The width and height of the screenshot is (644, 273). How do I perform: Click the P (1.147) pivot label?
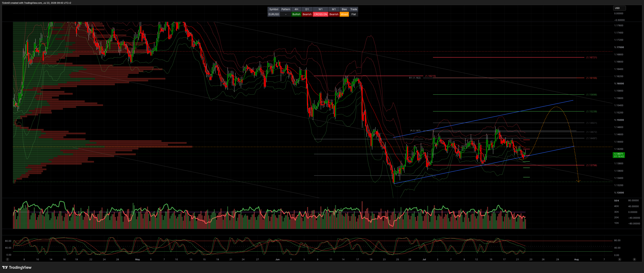415,131
